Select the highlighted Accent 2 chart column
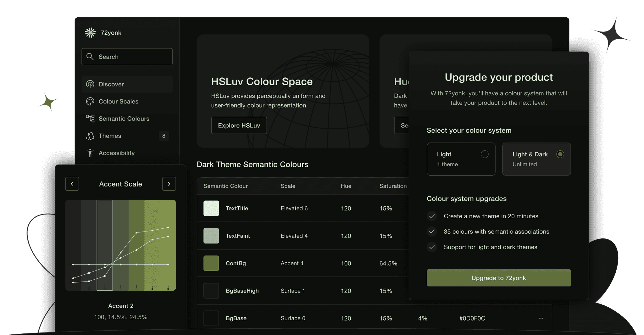The width and height of the screenshot is (644, 335). click(105, 245)
